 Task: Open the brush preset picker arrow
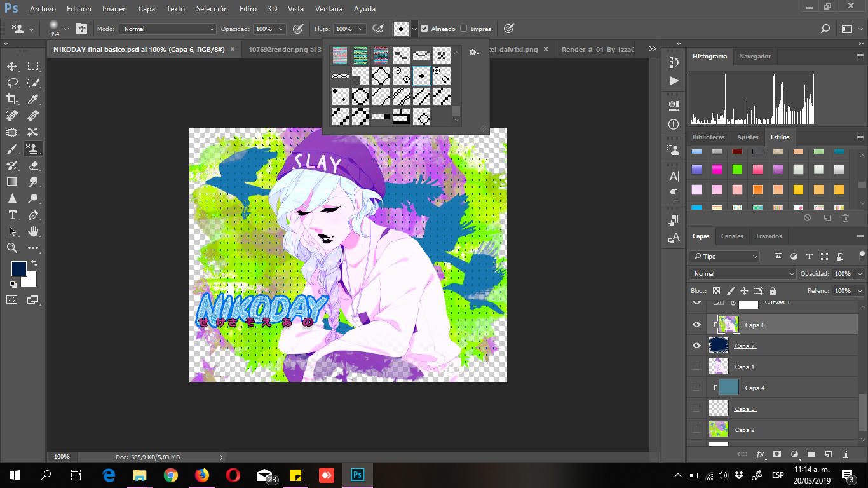click(x=66, y=29)
